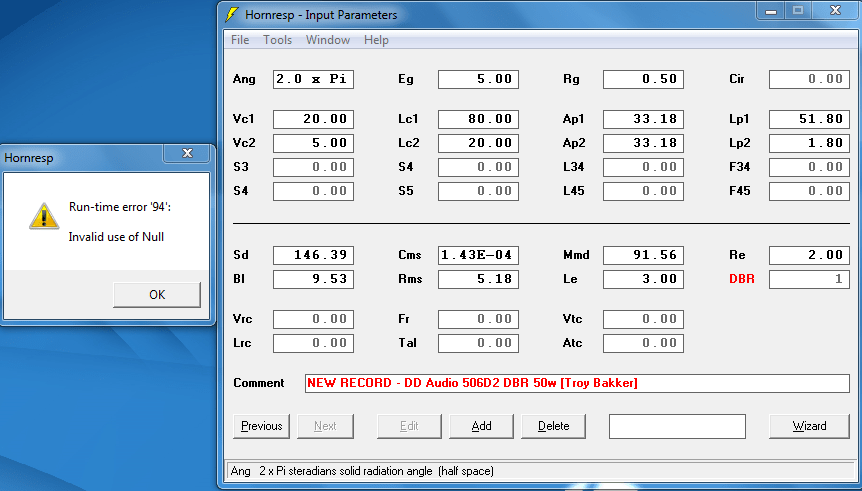Image resolution: width=862 pixels, height=491 pixels.
Task: Click the Vtc input field
Action: 643,319
